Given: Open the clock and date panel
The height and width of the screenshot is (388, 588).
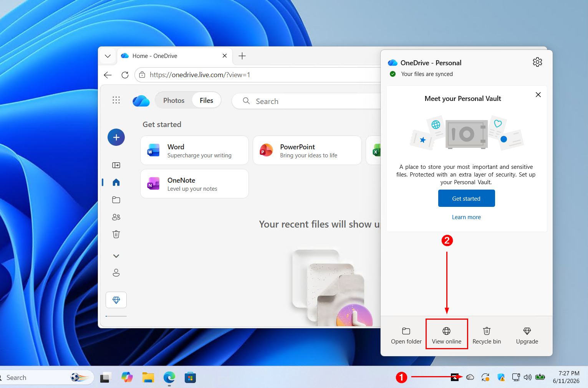Looking at the screenshot, I should tap(566, 377).
